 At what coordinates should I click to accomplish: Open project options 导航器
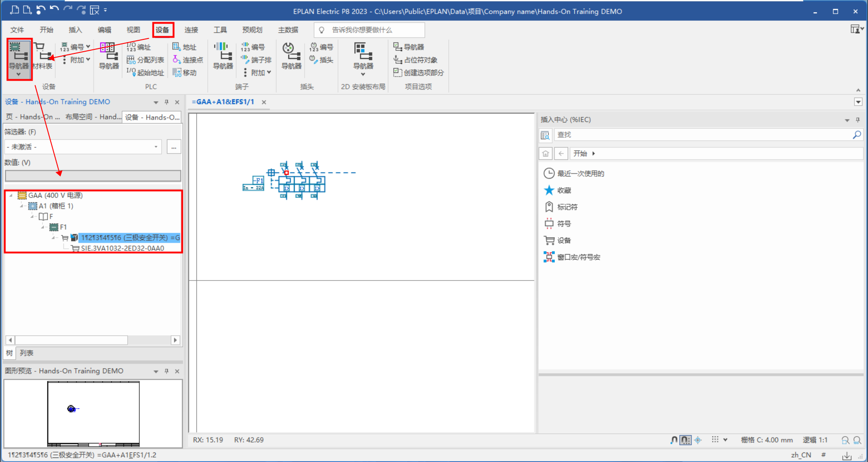pos(409,47)
